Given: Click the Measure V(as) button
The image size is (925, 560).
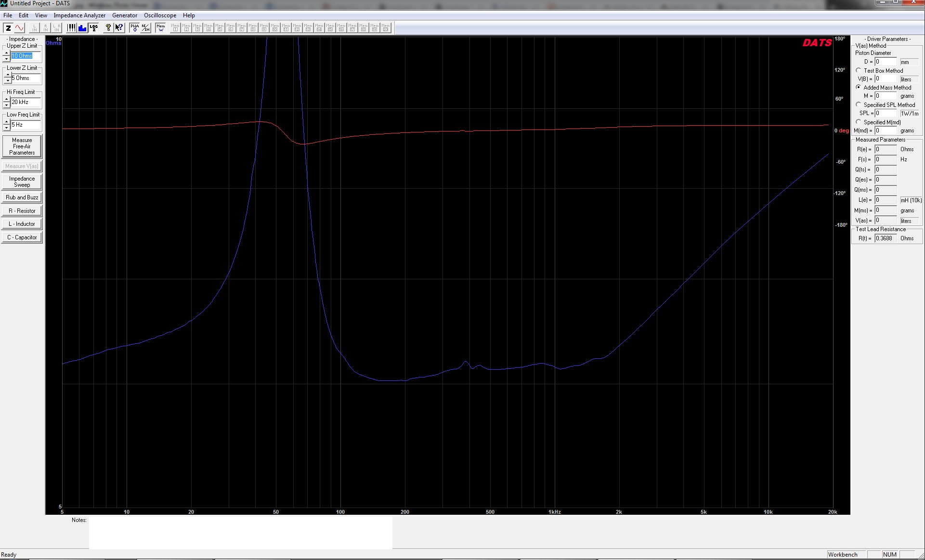Looking at the screenshot, I should [22, 166].
